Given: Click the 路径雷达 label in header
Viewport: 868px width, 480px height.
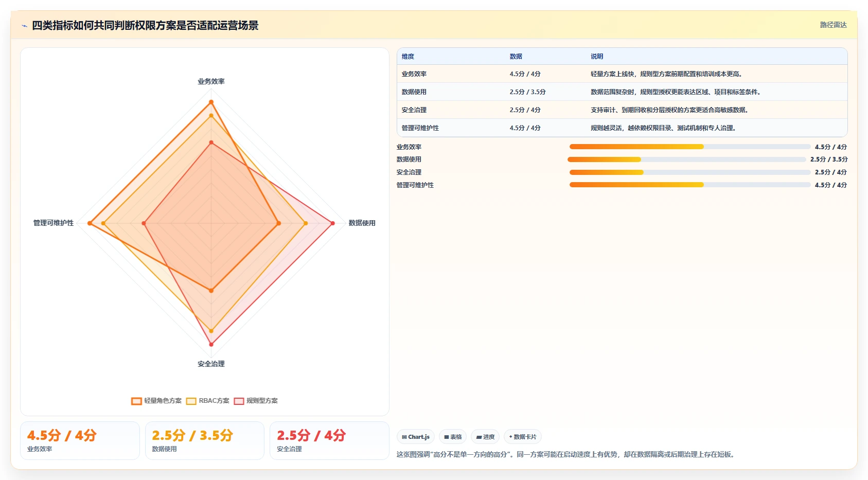Looking at the screenshot, I should (833, 25).
